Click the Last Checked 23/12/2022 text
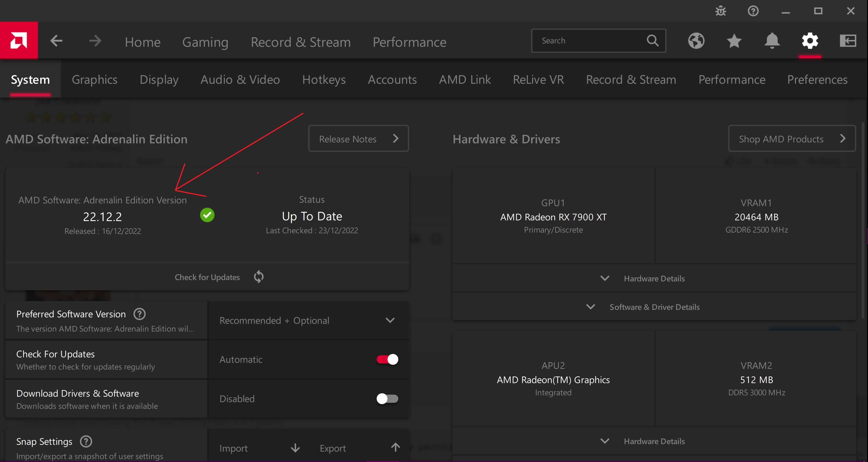The height and width of the screenshot is (462, 868). 312,230
